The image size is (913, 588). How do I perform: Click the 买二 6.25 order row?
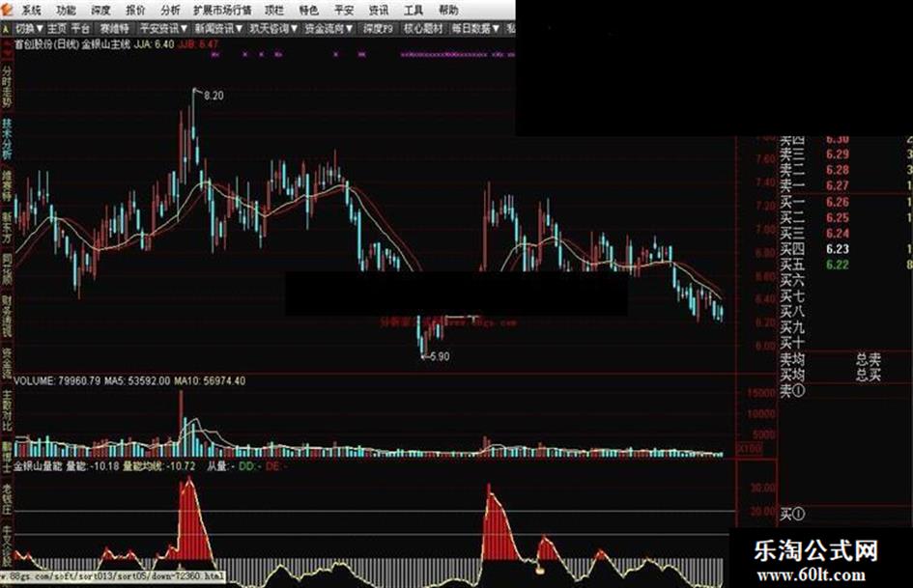click(x=845, y=218)
